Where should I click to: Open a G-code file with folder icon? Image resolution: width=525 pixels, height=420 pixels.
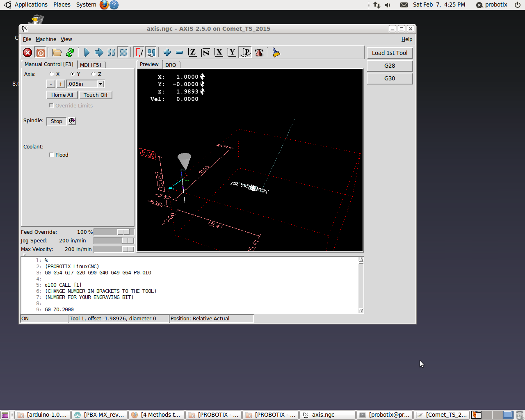pyautogui.click(x=57, y=52)
